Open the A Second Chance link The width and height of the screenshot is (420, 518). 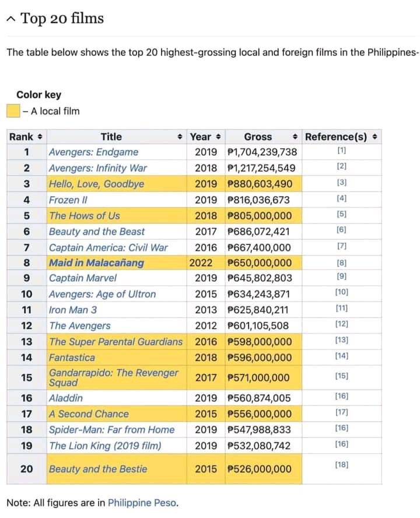point(89,414)
